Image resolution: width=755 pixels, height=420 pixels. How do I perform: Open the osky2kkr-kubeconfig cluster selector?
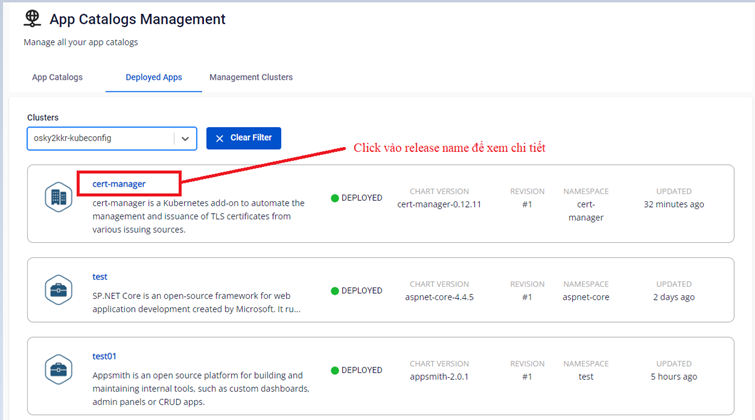click(x=100, y=139)
